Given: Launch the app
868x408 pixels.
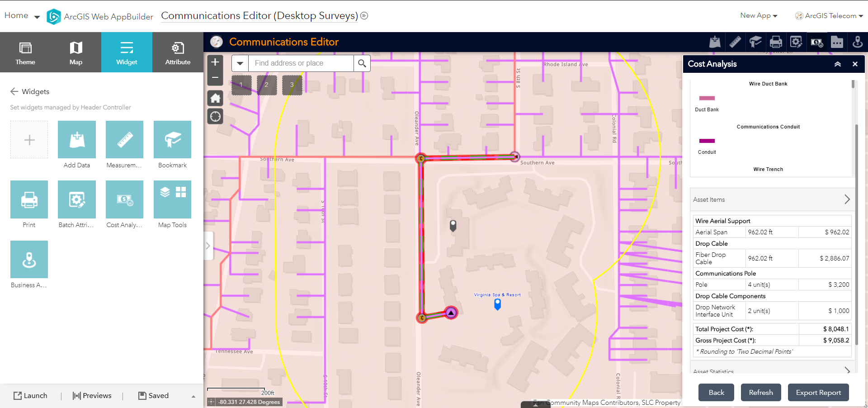Looking at the screenshot, I should coord(30,396).
